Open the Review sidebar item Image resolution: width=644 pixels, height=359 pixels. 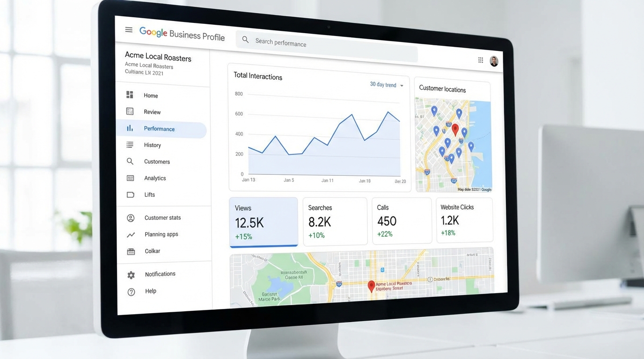click(152, 112)
